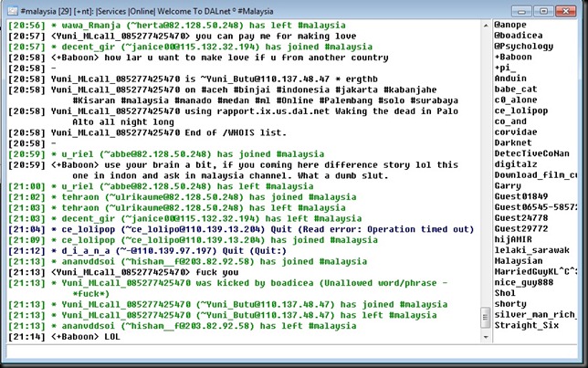The width and height of the screenshot is (588, 368).
Task: Select corvidae in the nick list
Action: pyautogui.click(x=516, y=132)
